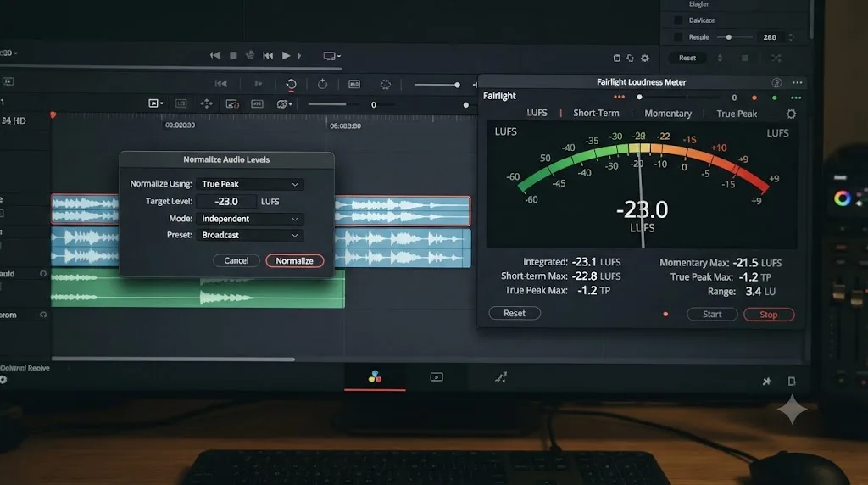Adjust the Resple slider

[x=735, y=37]
